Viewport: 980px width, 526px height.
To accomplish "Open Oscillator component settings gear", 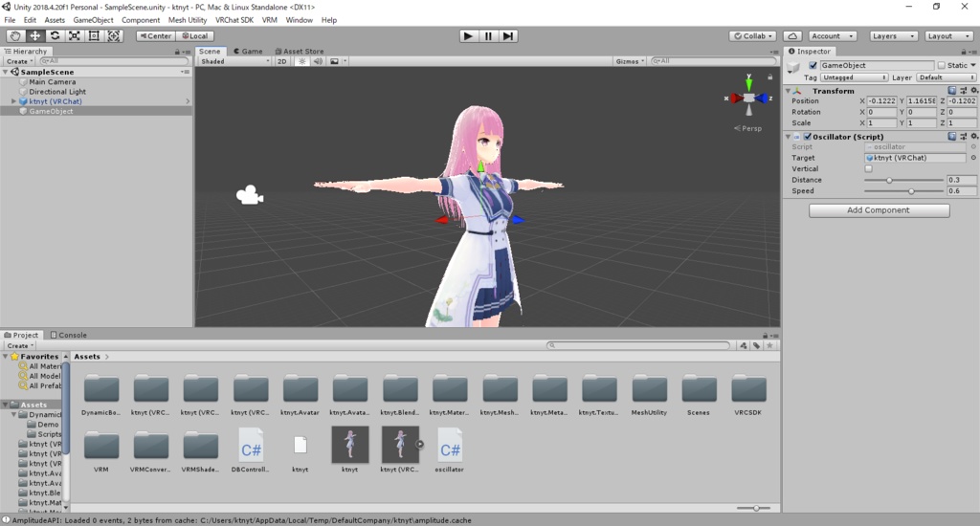I will (973, 136).
